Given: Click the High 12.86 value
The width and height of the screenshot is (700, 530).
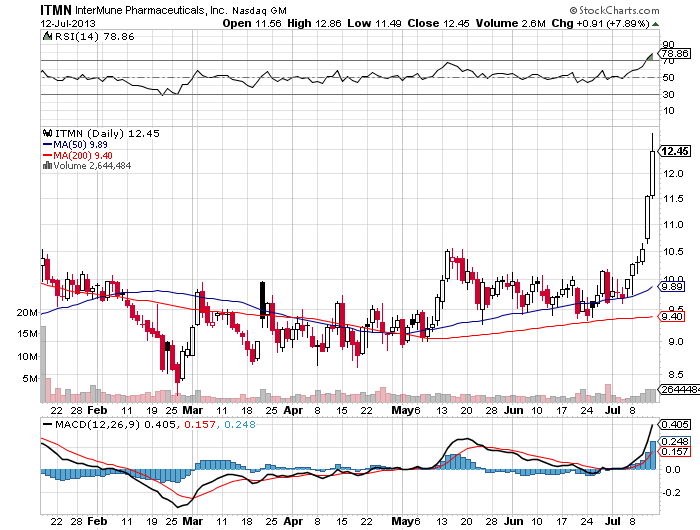Looking at the screenshot, I should pos(314,24).
